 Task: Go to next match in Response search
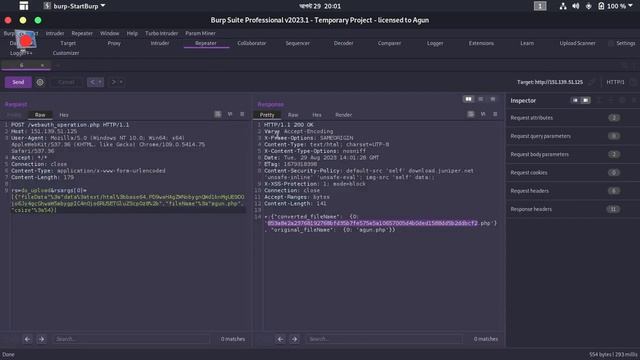(294, 339)
